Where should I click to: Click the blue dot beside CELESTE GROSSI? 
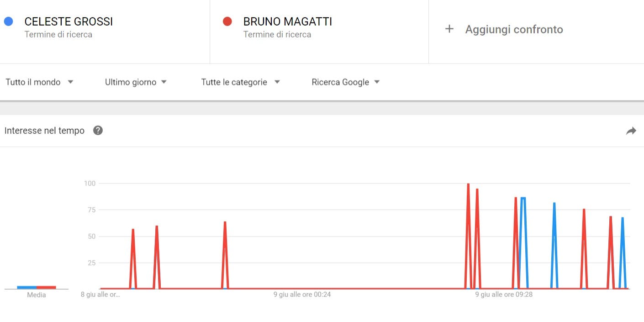8,21
